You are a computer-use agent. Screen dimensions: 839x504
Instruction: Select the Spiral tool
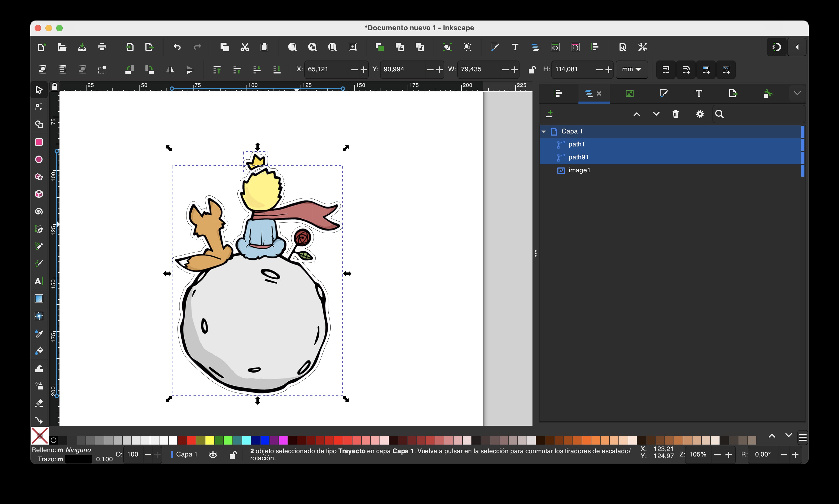click(x=39, y=211)
